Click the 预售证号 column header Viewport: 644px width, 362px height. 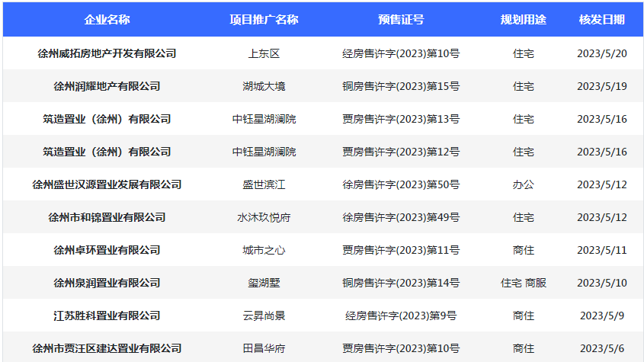pyautogui.click(x=401, y=19)
